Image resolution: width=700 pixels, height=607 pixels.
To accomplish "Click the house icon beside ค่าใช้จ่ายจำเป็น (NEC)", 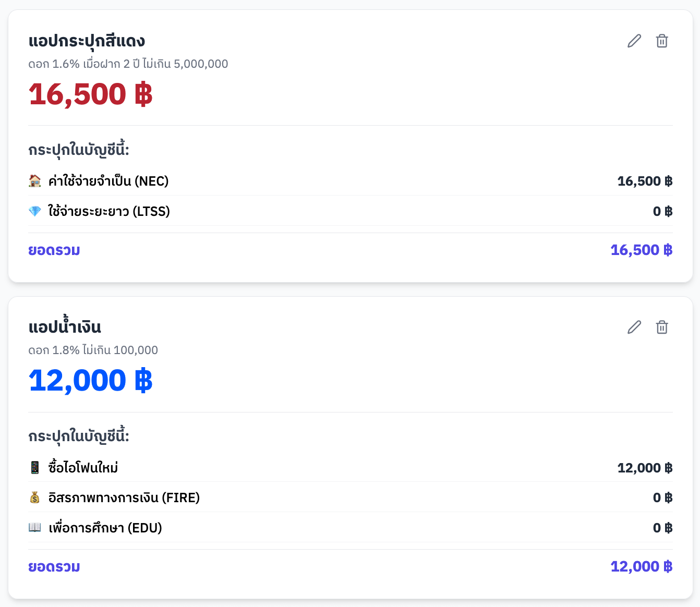I will pyautogui.click(x=35, y=181).
